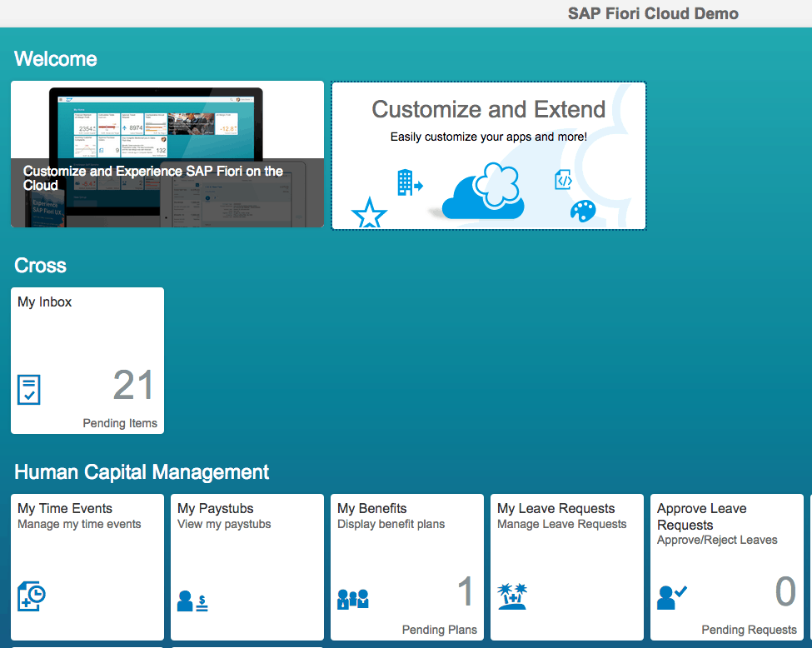
Task: Click the code file icon in Customize and Extend
Action: click(564, 180)
